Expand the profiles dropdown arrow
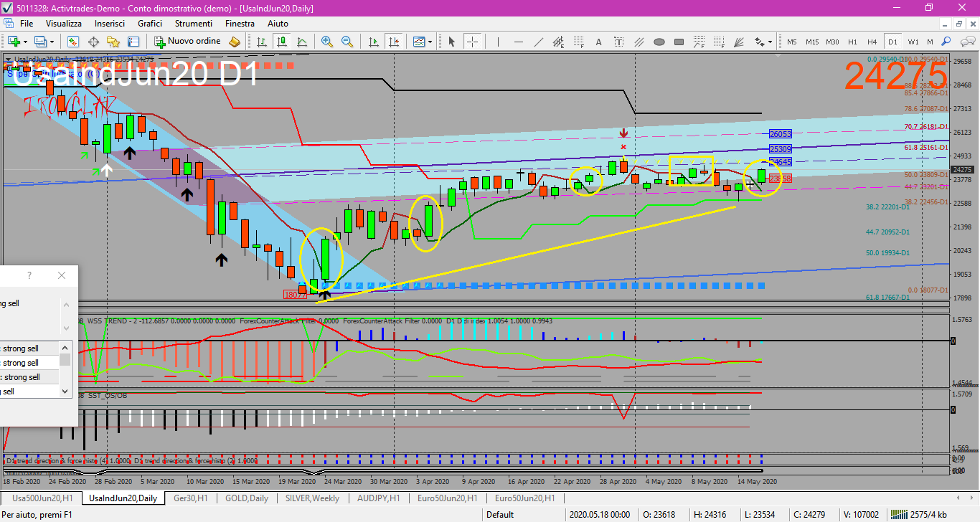The image size is (980, 522). coord(52,42)
